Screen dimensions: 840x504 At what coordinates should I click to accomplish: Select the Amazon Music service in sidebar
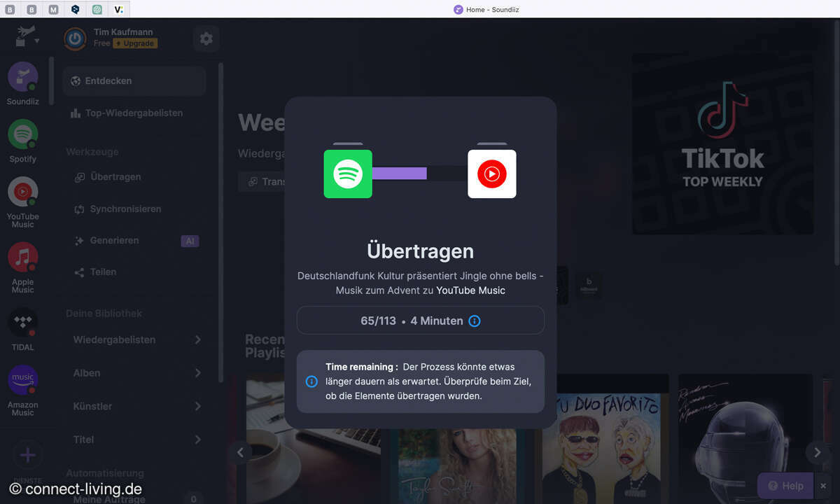[23, 380]
